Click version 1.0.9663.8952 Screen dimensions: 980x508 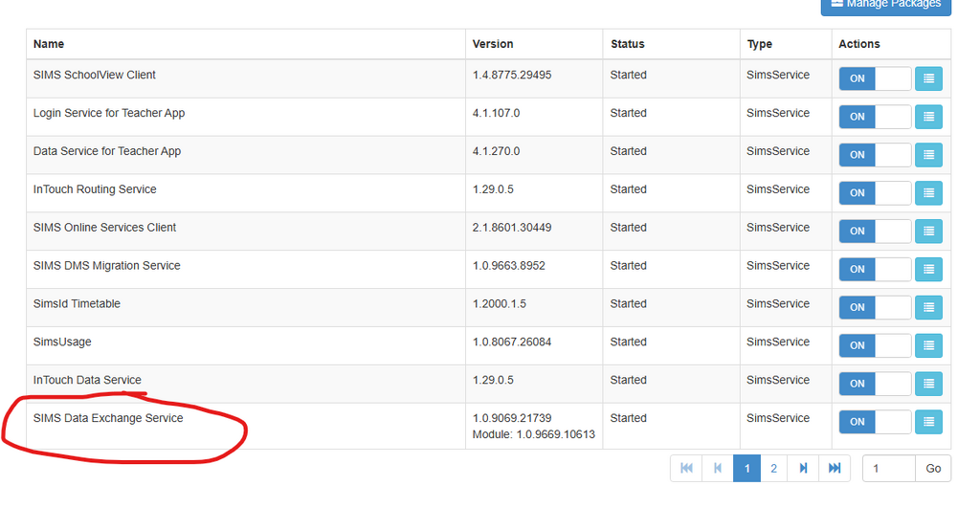[509, 266]
